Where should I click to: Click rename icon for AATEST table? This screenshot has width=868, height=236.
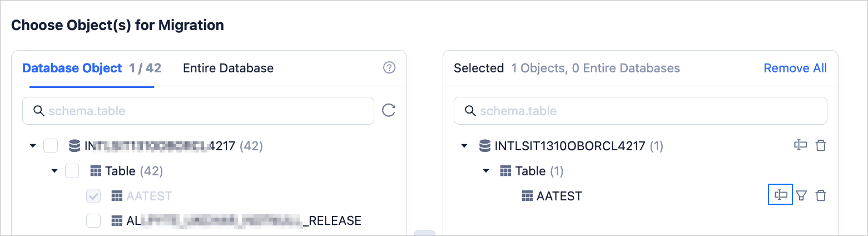pyautogui.click(x=780, y=195)
